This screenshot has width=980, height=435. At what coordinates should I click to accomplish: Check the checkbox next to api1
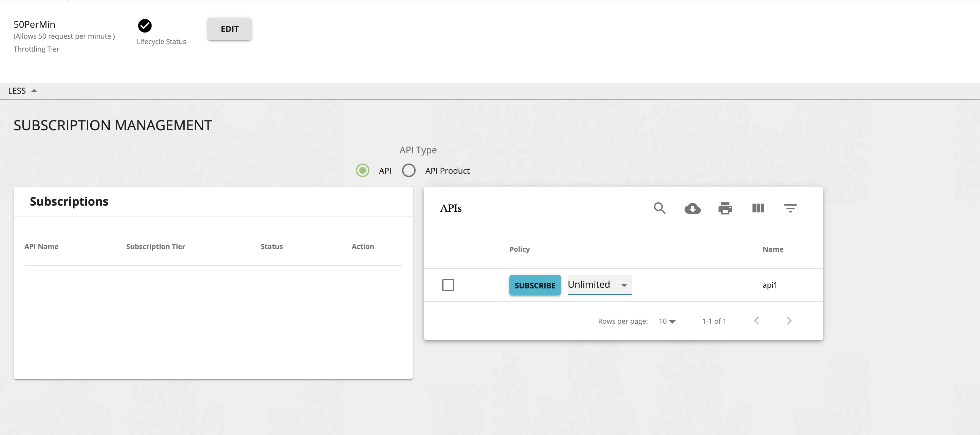448,285
